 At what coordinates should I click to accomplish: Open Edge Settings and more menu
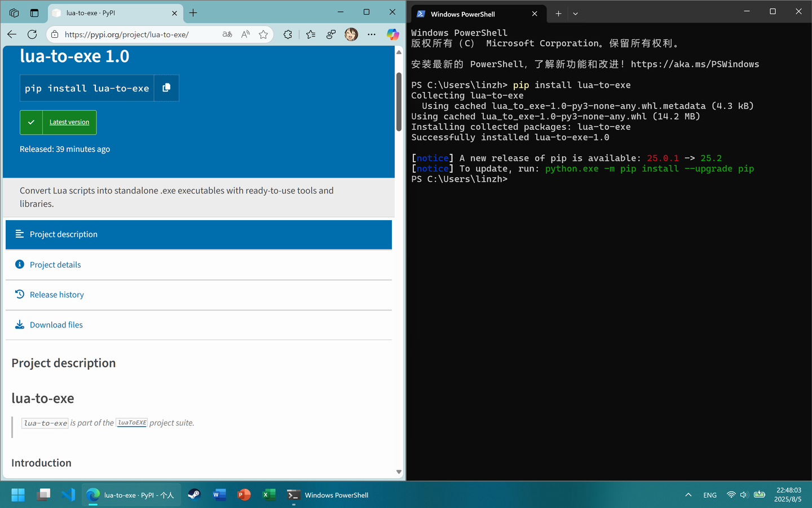pos(372,34)
